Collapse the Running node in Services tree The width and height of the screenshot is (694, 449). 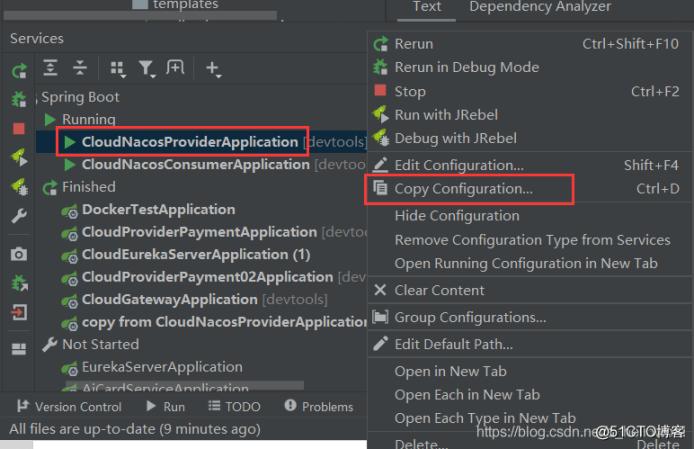point(51,120)
